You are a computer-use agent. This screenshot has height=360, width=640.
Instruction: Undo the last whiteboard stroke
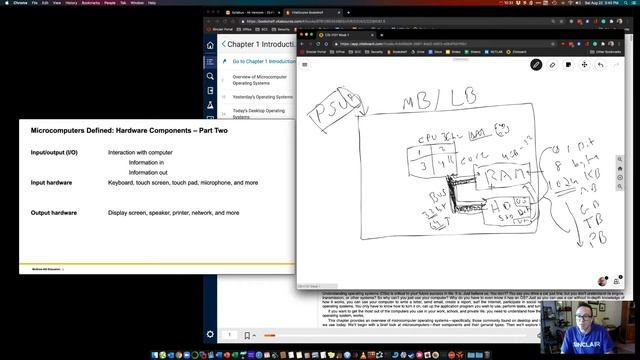pos(600,64)
